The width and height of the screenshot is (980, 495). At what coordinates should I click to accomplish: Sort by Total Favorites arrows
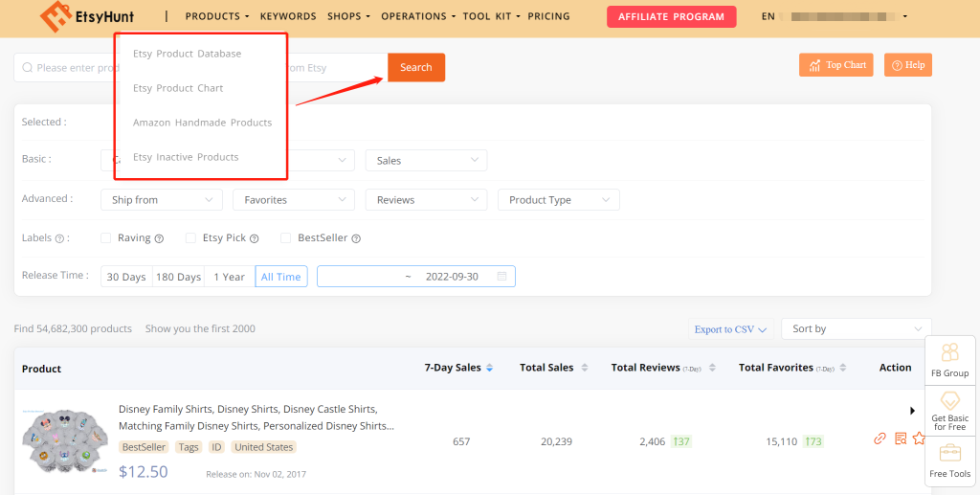point(843,368)
